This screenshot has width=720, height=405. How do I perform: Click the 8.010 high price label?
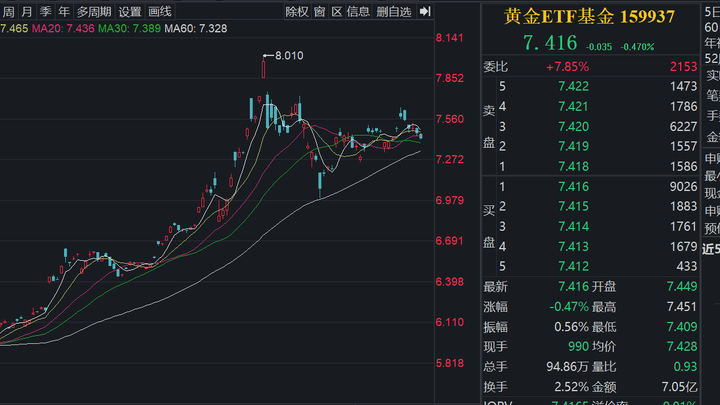[289, 56]
